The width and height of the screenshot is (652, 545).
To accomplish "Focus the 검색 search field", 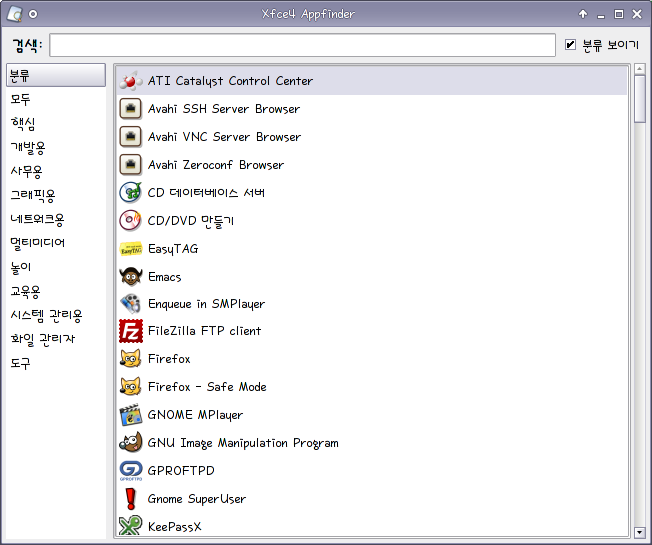I will (302, 45).
